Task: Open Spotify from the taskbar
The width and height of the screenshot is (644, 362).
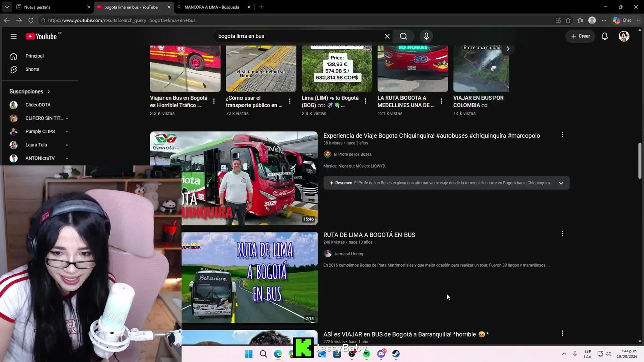Action: pyautogui.click(x=366, y=354)
